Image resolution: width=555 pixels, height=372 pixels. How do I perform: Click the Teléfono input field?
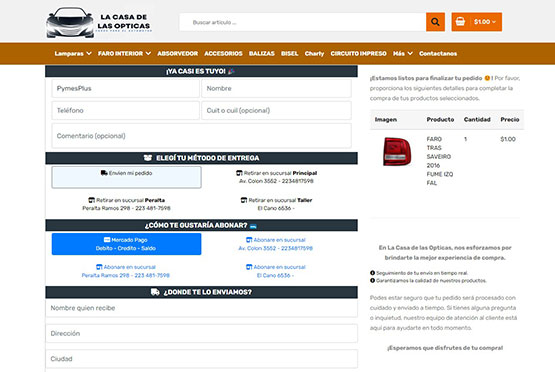(x=126, y=110)
